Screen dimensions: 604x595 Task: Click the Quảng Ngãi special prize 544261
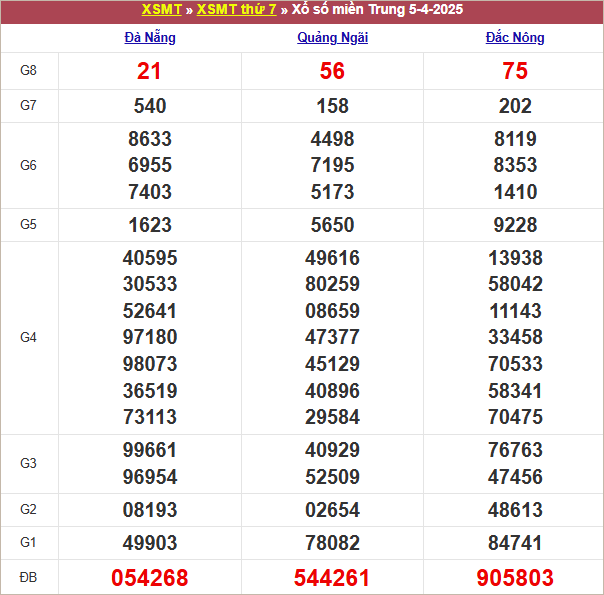332,578
